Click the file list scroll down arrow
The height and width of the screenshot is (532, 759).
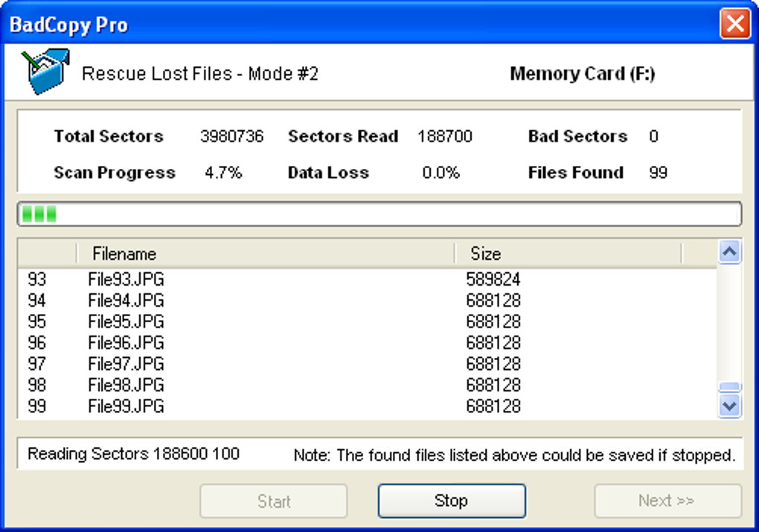(729, 406)
